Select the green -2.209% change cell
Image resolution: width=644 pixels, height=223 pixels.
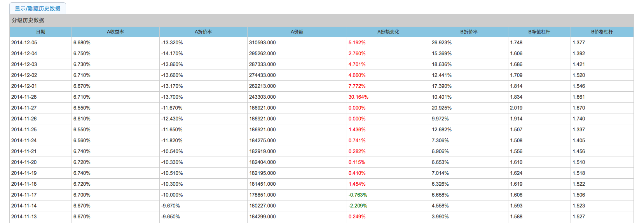358,206
